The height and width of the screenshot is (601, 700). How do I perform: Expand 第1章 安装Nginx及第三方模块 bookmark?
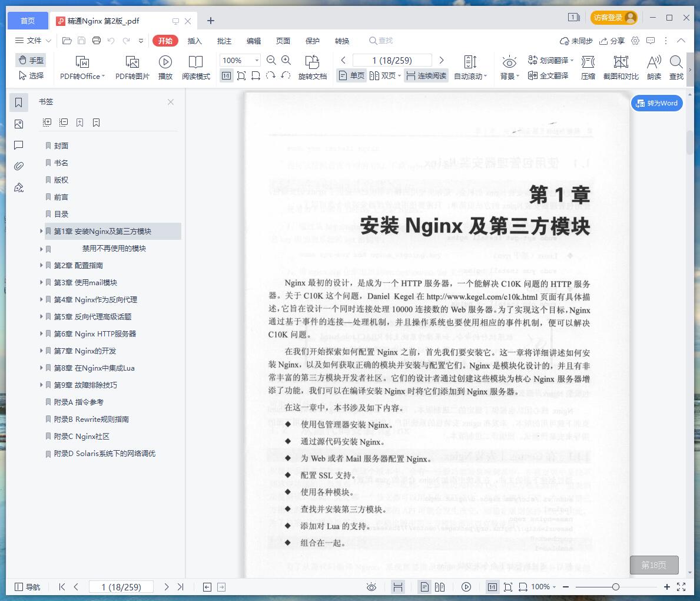pyautogui.click(x=41, y=231)
